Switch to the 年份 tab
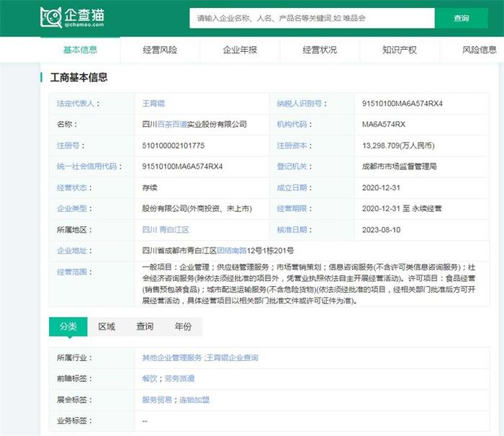504x436 pixels. click(x=183, y=326)
